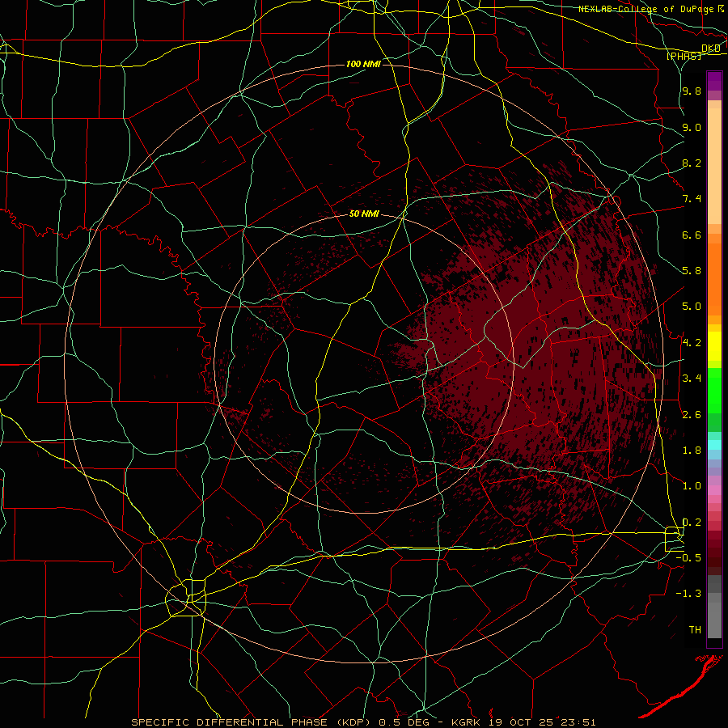The width and height of the screenshot is (728, 728).
Task: Select the 2.6 value on the scale
Action: (x=692, y=415)
